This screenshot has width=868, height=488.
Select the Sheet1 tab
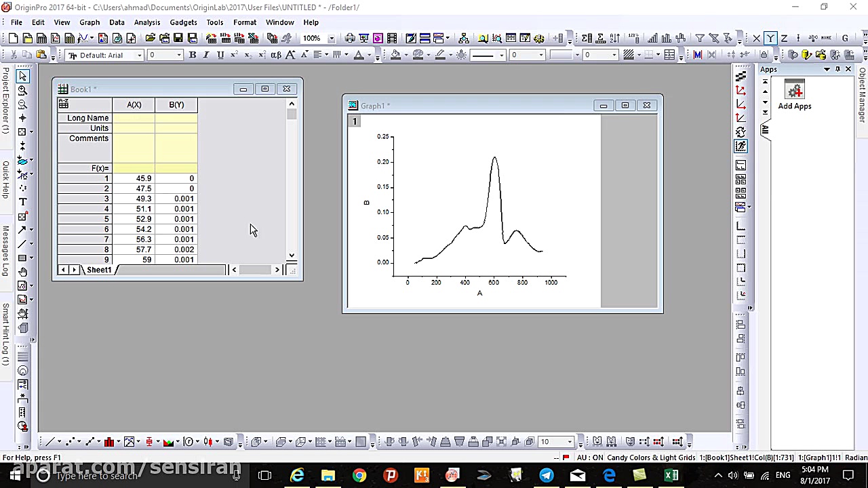click(x=98, y=270)
